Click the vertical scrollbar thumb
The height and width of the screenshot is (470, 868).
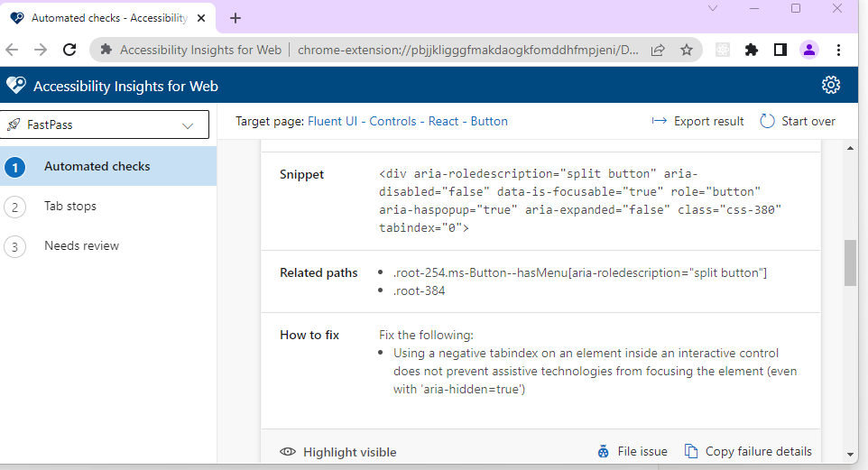(x=850, y=263)
